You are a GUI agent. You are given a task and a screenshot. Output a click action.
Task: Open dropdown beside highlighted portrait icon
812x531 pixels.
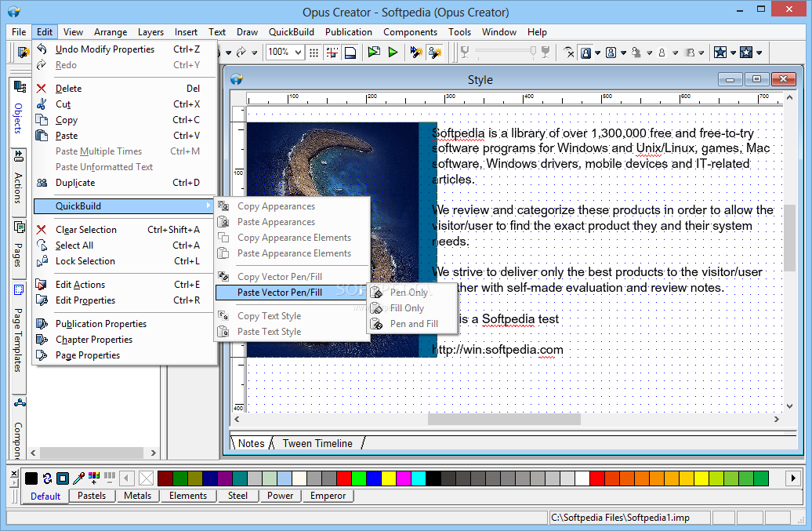click(597, 53)
